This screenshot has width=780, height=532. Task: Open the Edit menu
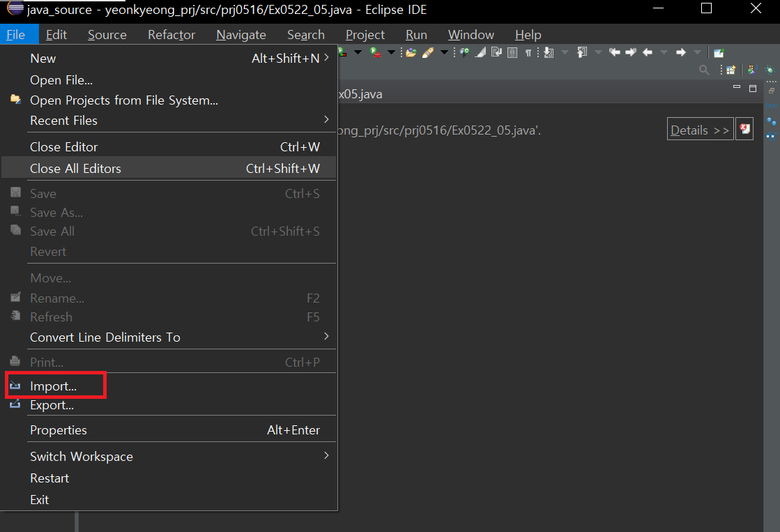coord(56,35)
